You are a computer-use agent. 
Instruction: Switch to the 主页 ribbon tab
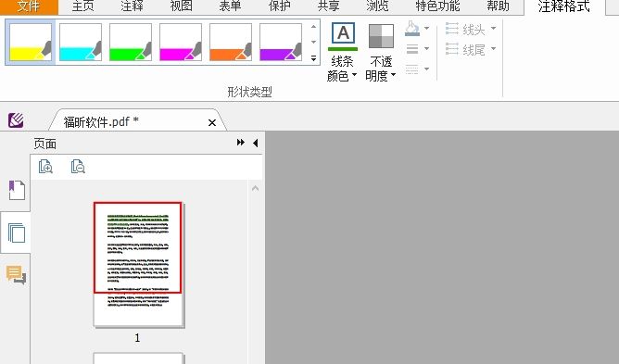(x=82, y=6)
